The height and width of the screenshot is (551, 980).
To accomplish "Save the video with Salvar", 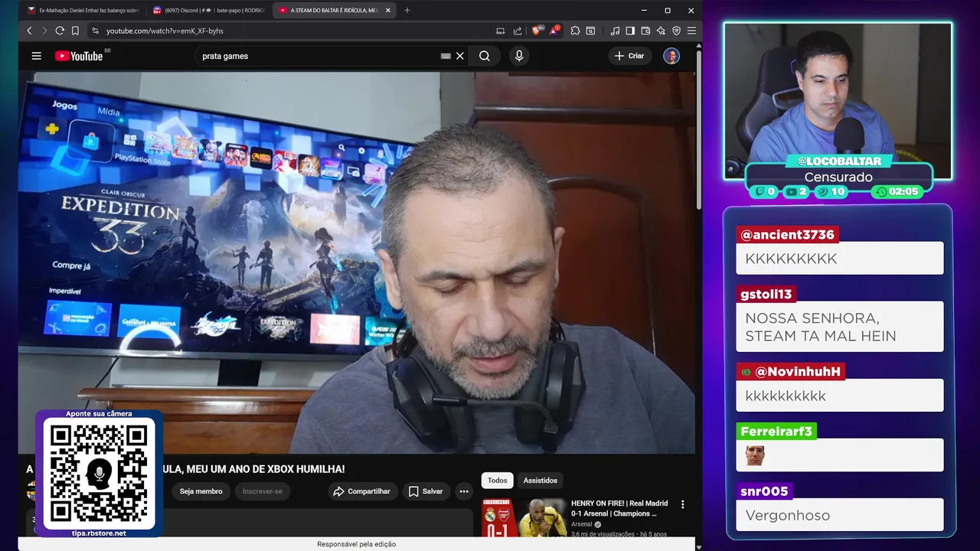I will click(426, 491).
